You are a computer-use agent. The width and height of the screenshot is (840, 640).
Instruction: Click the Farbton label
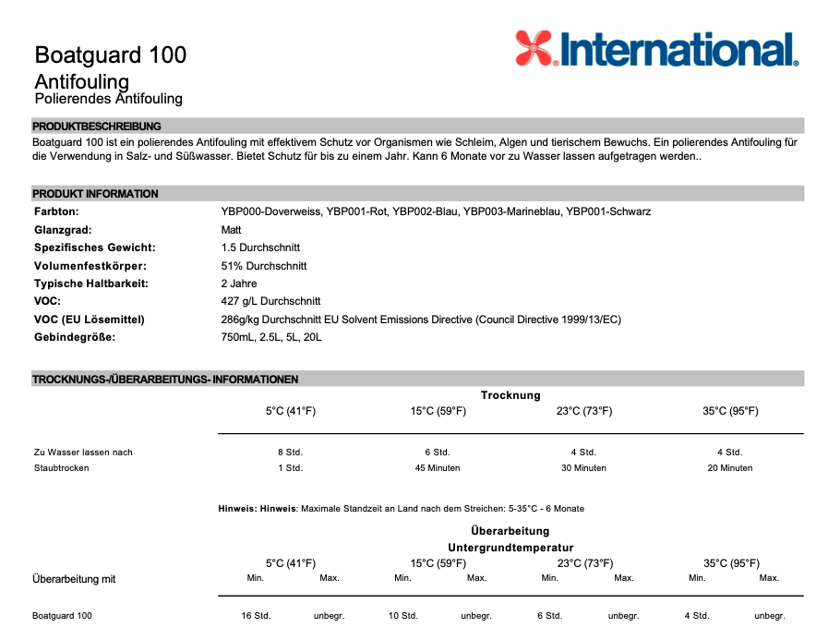56,211
